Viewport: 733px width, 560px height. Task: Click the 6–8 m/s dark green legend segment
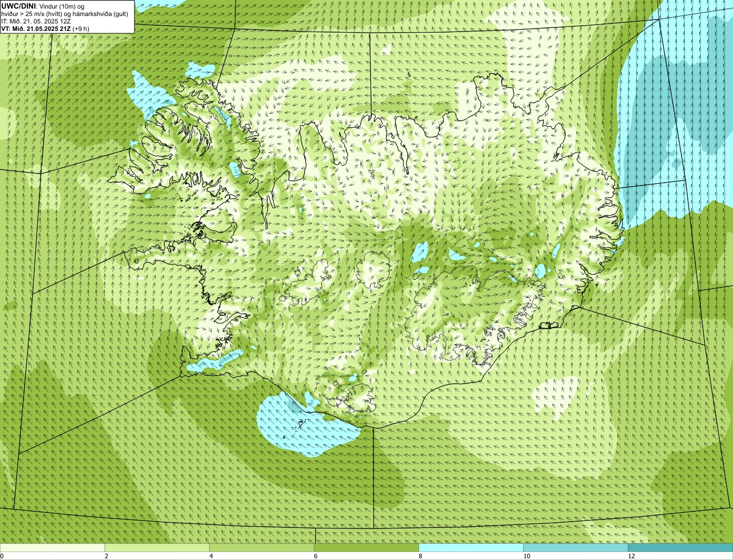(366, 548)
